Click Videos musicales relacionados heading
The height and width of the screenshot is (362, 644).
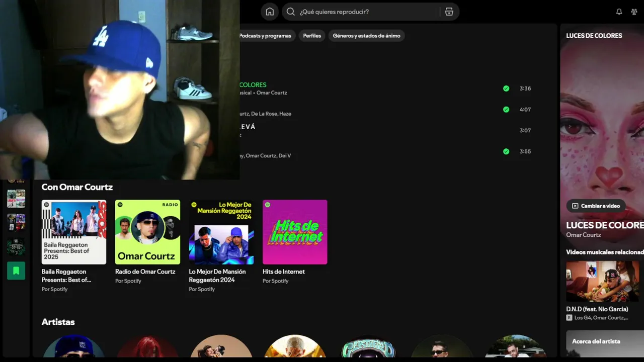(605, 252)
